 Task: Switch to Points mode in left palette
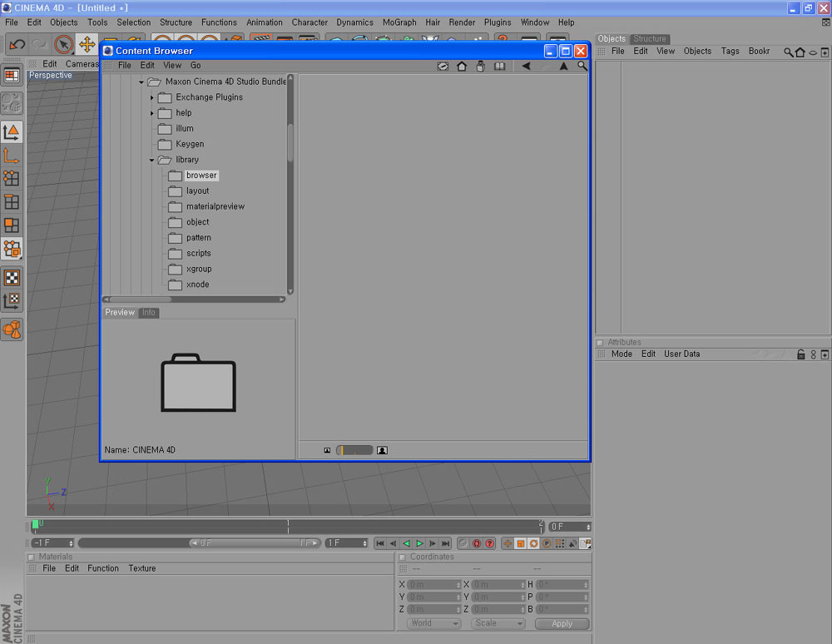point(12,178)
